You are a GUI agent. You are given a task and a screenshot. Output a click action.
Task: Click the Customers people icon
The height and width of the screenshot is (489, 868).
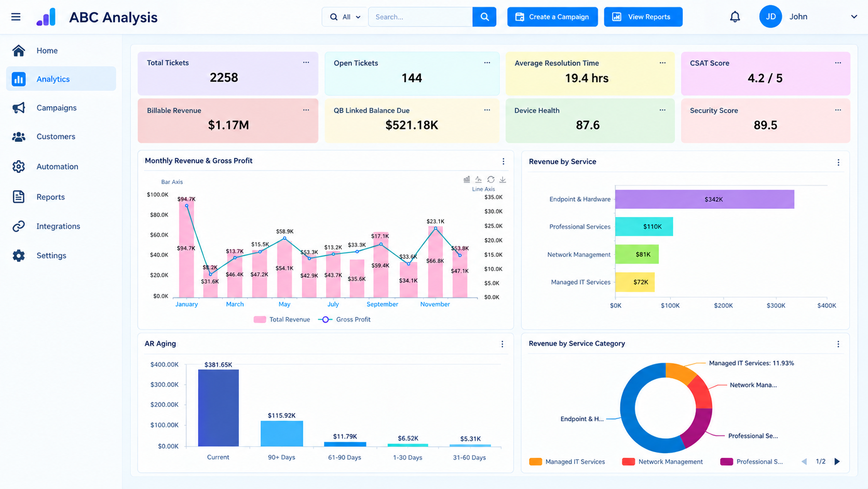(x=19, y=137)
